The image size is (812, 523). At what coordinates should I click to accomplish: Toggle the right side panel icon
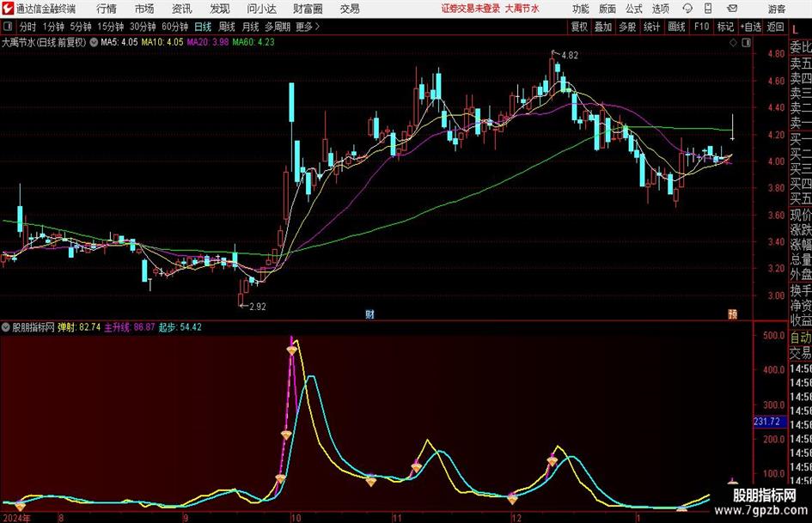[x=746, y=43]
